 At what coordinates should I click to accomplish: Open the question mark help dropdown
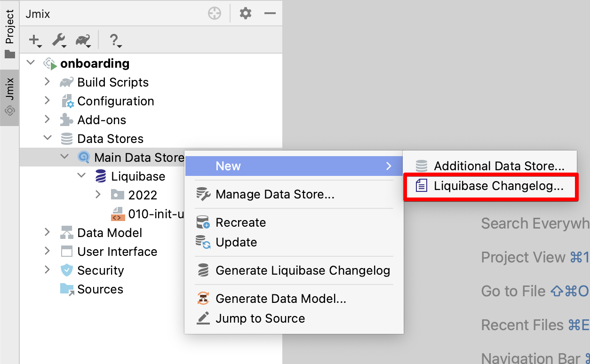[115, 40]
